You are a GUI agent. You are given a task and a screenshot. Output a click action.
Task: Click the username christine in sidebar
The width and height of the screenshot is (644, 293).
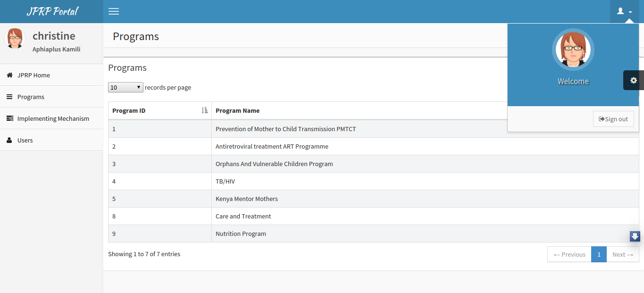(x=54, y=36)
